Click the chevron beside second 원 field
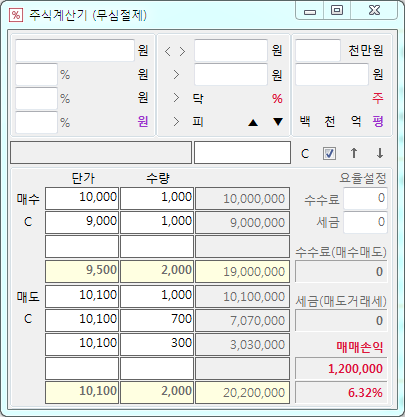 pos(176,75)
